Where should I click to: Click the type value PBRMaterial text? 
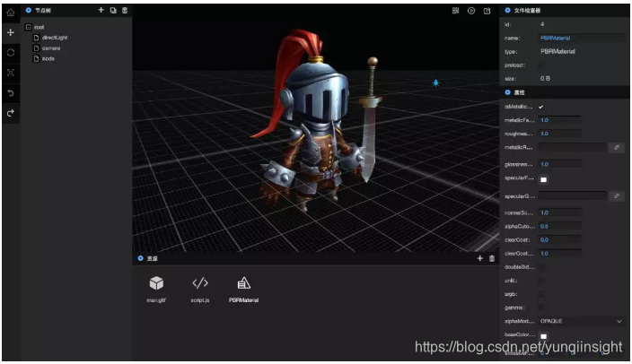tap(557, 51)
